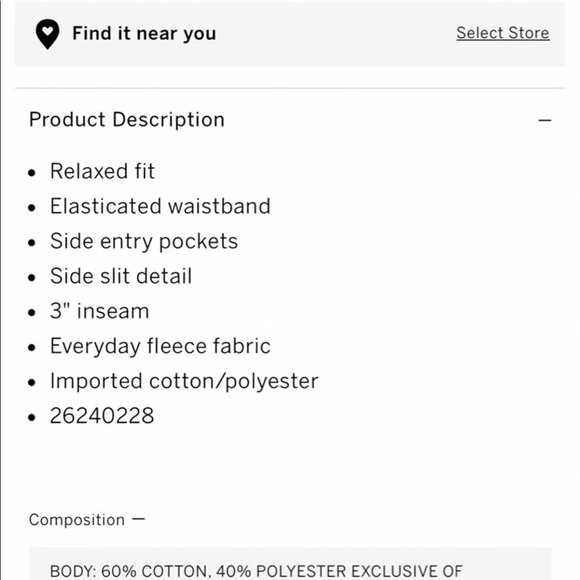The width and height of the screenshot is (580, 580).
Task: Click the Side entry pockets text
Action: point(144,241)
